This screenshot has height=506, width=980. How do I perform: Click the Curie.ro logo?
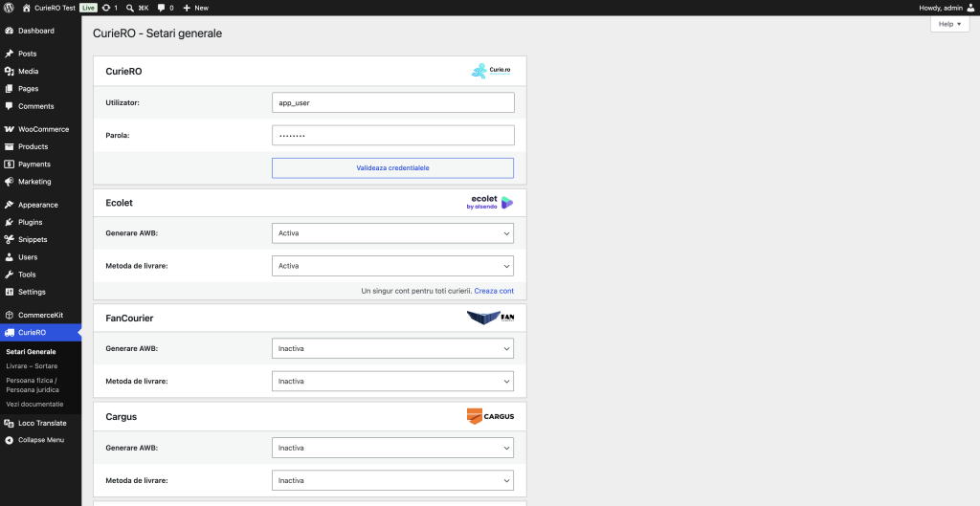pyautogui.click(x=491, y=71)
